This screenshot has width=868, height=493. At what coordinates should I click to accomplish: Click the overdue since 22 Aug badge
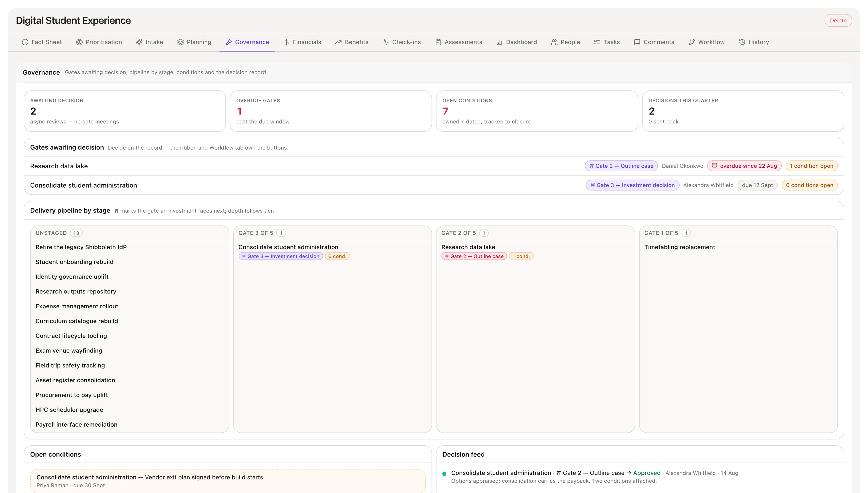click(x=744, y=166)
